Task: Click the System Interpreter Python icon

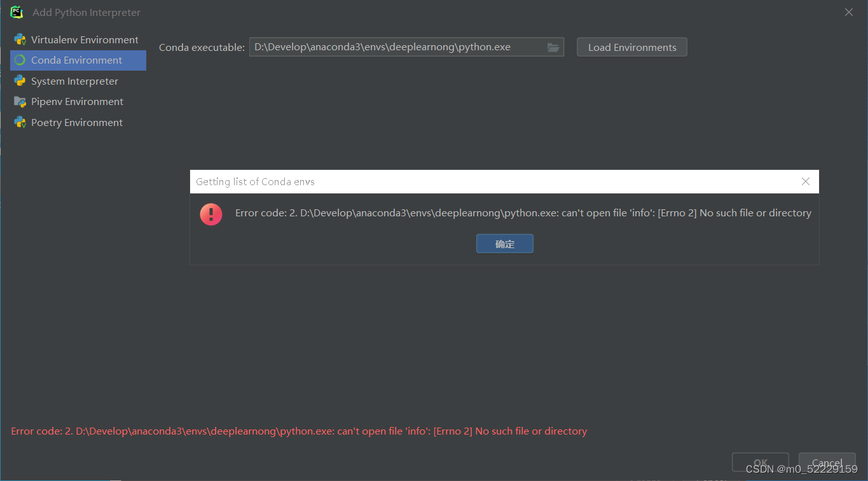Action: point(20,81)
